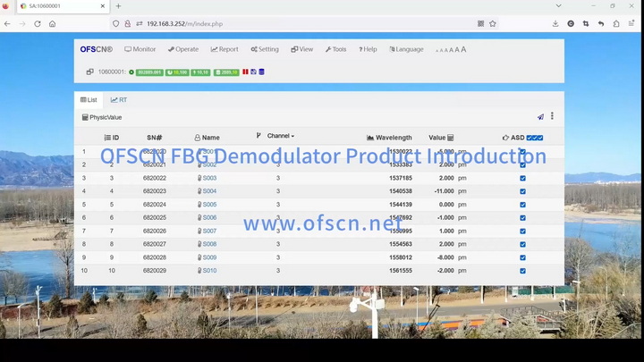Click the SN# column header

pyautogui.click(x=155, y=138)
